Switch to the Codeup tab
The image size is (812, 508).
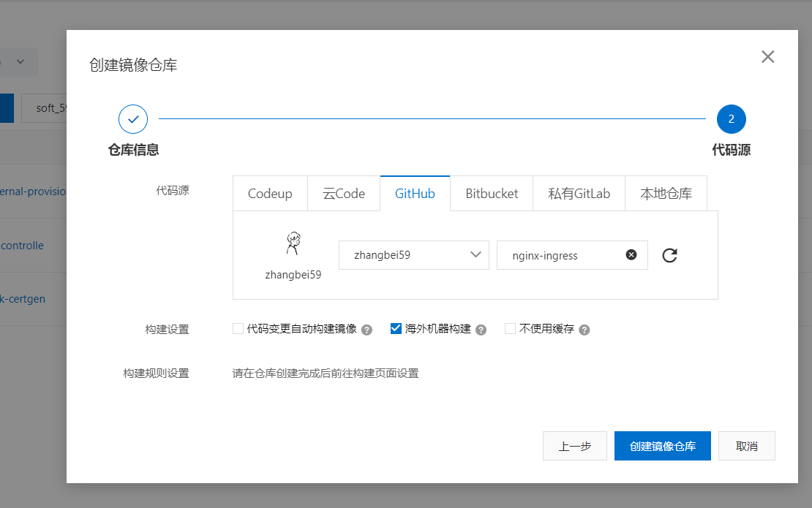(x=270, y=194)
